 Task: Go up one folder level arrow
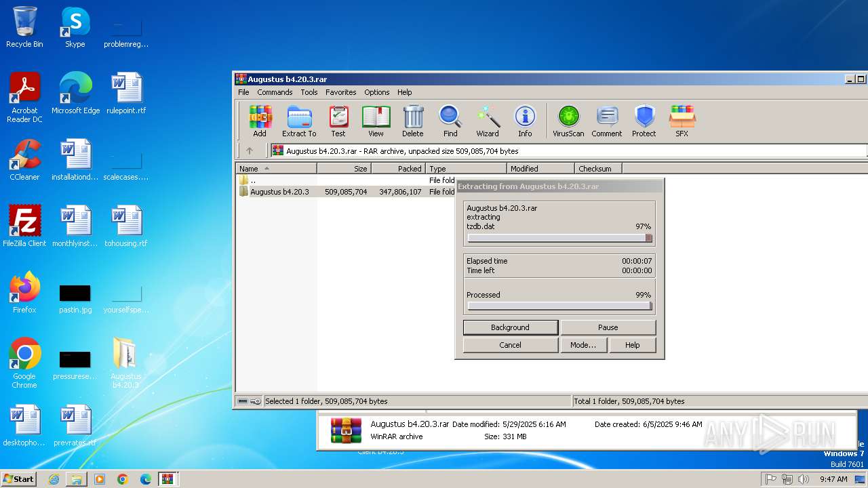249,150
